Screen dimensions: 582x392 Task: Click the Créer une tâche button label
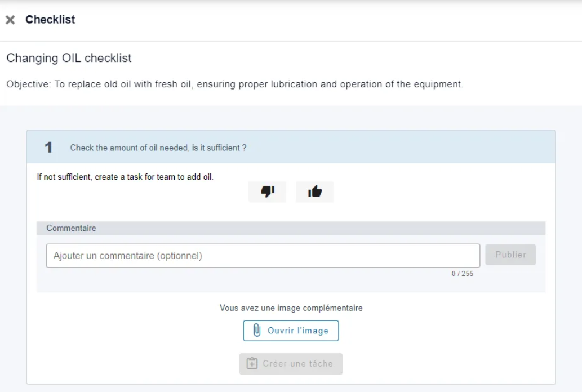point(297,364)
